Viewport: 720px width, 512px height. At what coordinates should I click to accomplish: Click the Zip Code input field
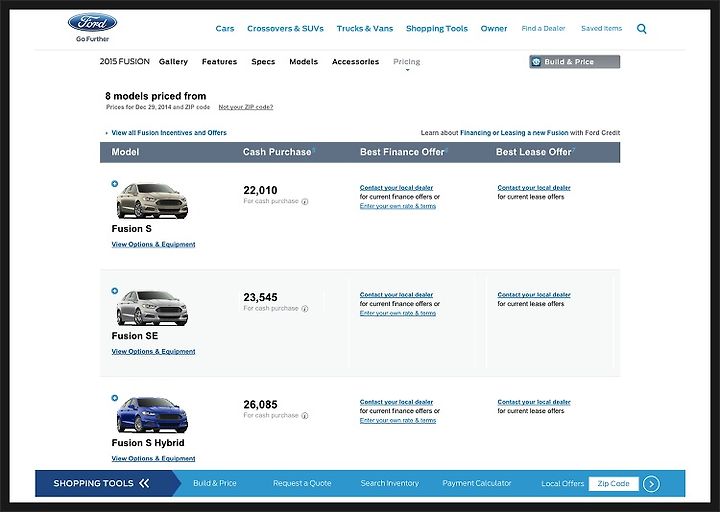click(613, 484)
